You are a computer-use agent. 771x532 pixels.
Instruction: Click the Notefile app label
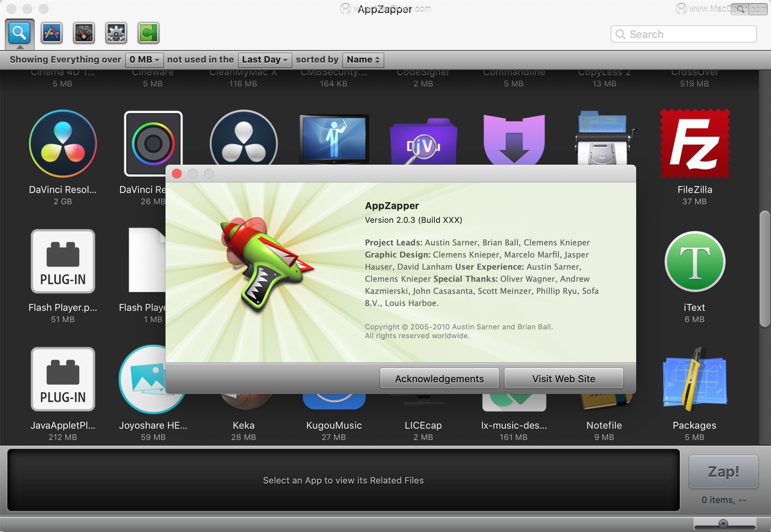604,425
